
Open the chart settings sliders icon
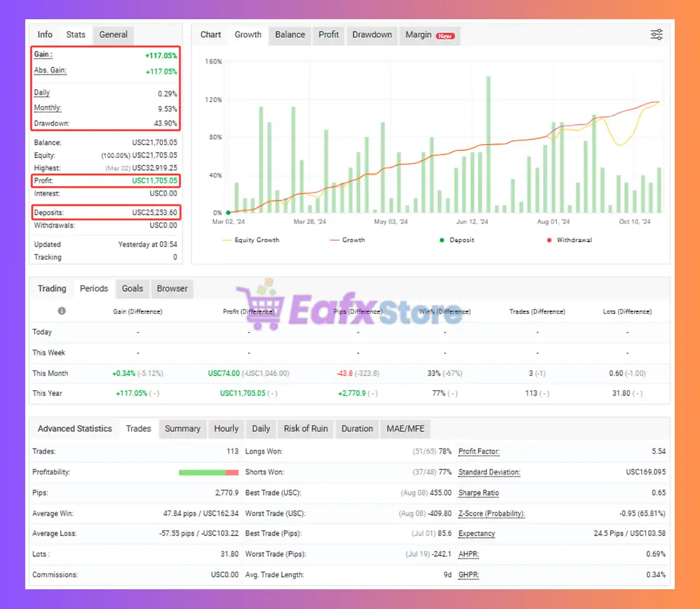pos(656,34)
